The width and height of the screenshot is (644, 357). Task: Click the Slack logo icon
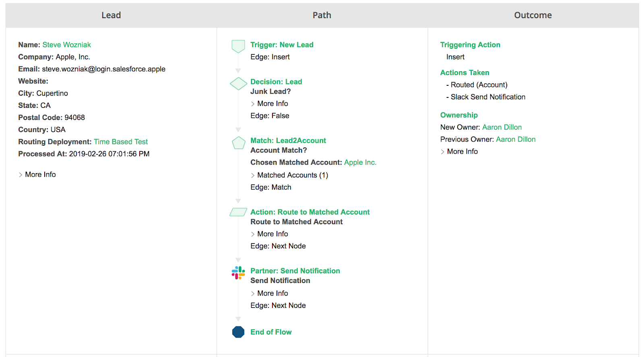238,273
